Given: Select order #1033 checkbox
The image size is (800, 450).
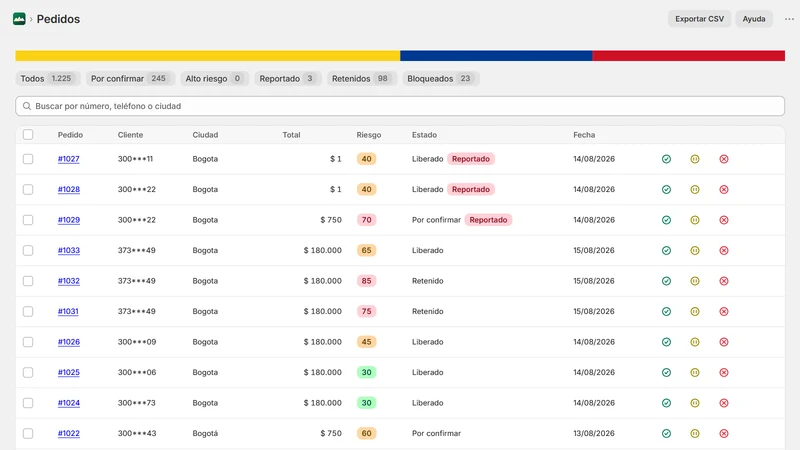Looking at the screenshot, I should pyautogui.click(x=28, y=251).
